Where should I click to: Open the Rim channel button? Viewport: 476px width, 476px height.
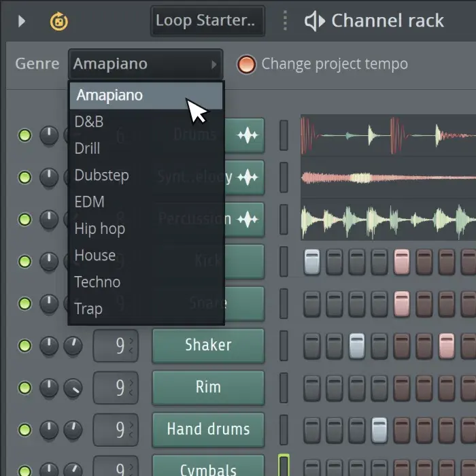208,388
